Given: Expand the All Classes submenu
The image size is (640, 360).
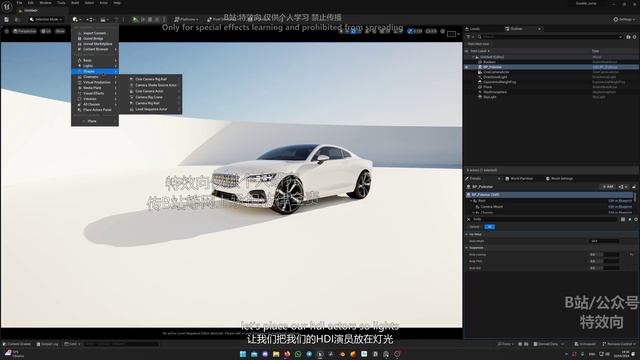Looking at the screenshot, I should click(x=95, y=104).
